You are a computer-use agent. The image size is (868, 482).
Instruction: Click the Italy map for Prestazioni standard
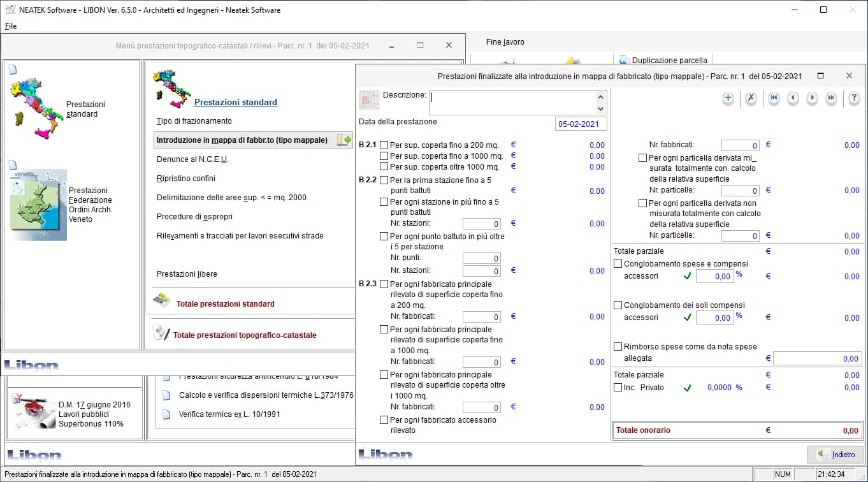coord(38,108)
